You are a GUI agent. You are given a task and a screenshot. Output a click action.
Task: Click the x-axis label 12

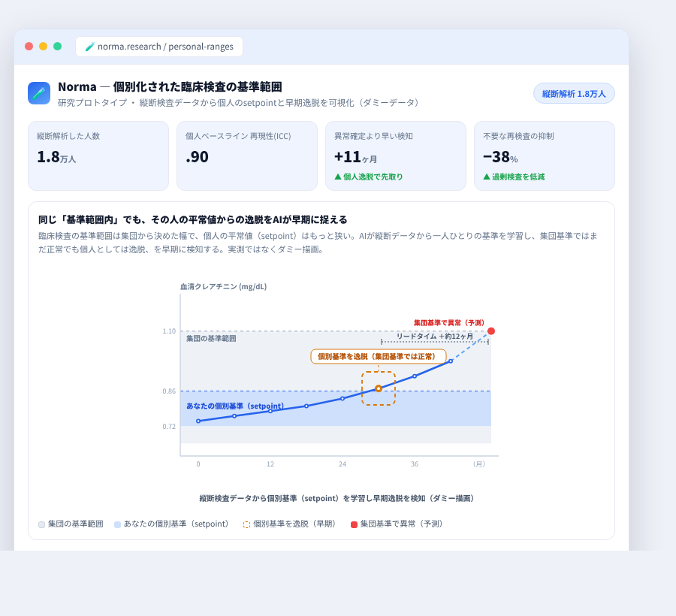click(270, 464)
